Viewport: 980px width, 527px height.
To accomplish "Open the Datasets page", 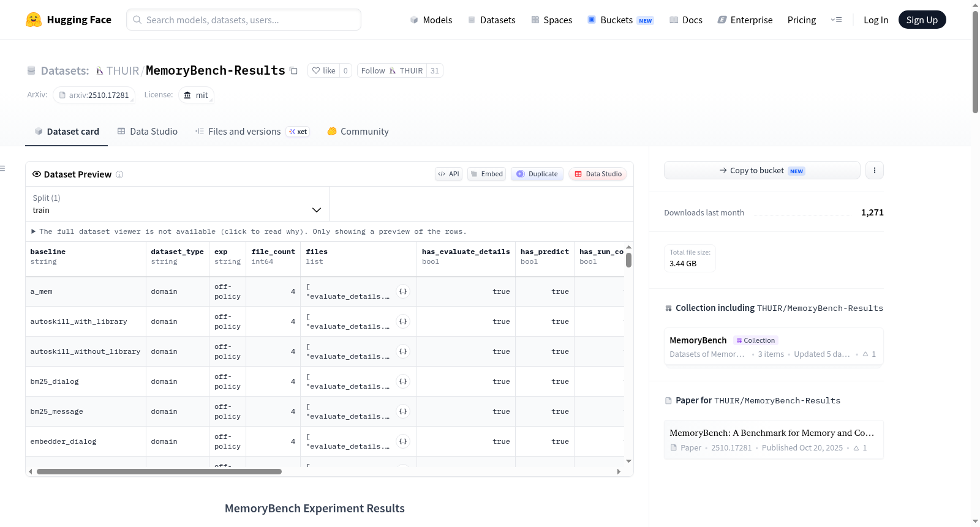I will [x=491, y=20].
